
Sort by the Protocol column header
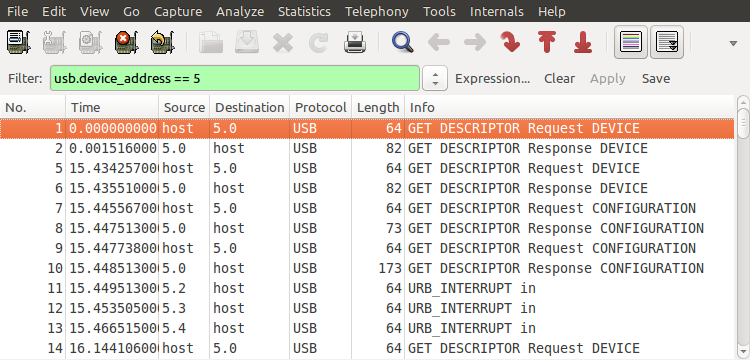[320, 108]
